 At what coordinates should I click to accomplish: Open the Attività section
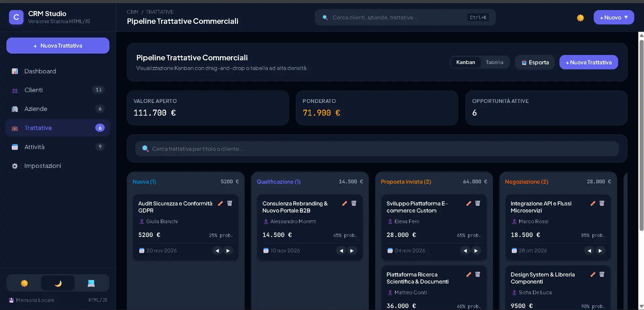point(58,147)
